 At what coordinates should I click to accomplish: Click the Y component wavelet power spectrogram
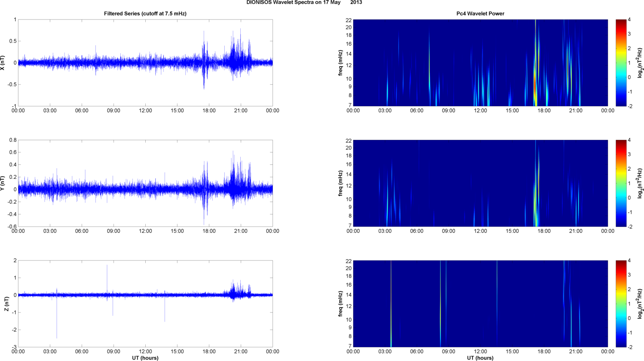480,183
